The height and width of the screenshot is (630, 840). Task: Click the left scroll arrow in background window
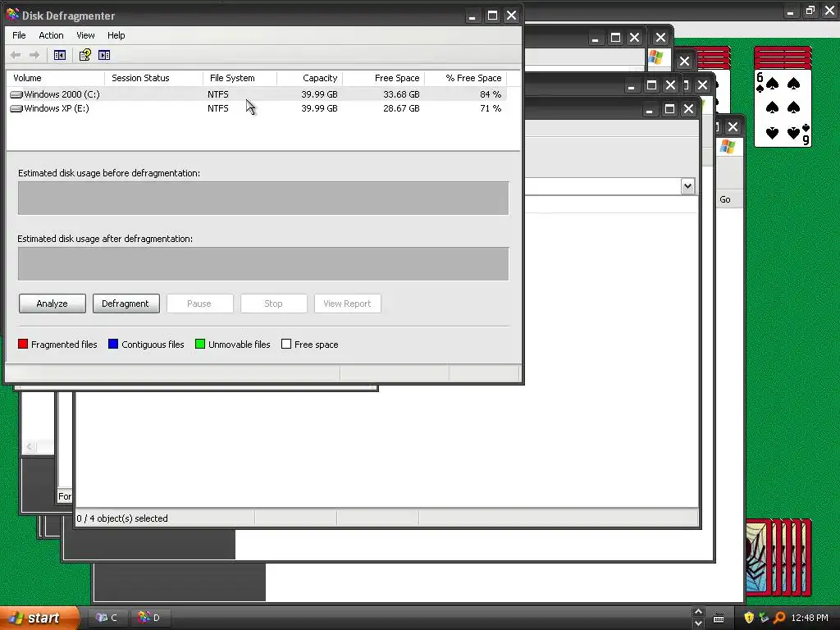click(30, 446)
